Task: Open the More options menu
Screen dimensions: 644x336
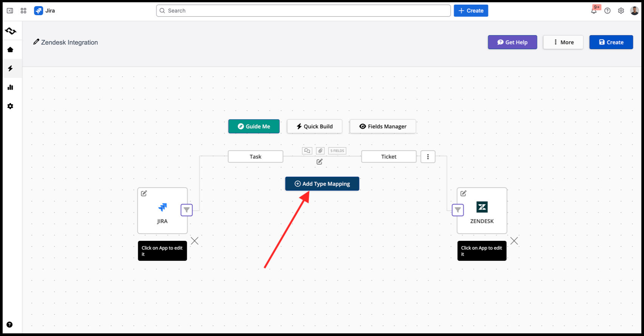Action: tap(563, 42)
